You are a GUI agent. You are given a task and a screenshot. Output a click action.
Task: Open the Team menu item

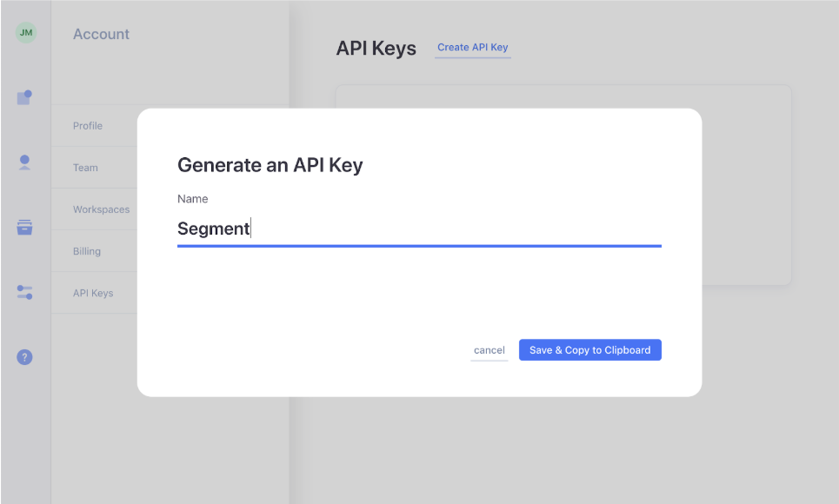85,168
